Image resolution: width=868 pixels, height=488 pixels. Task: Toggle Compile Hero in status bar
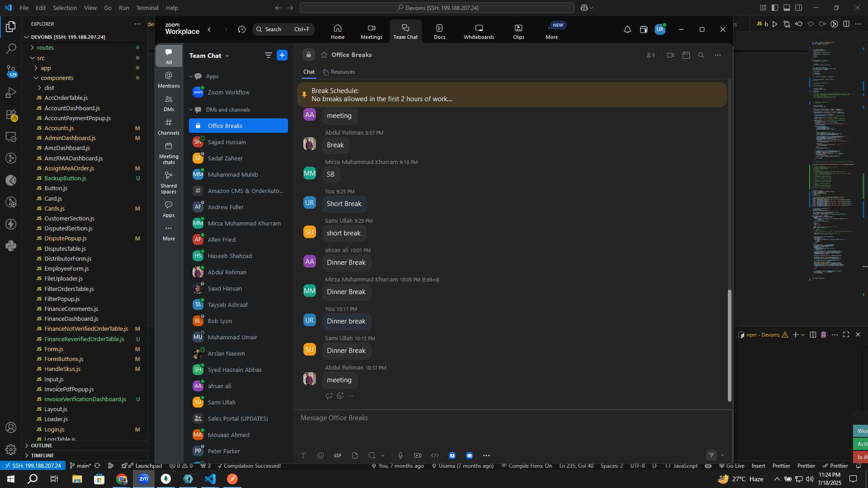527,466
